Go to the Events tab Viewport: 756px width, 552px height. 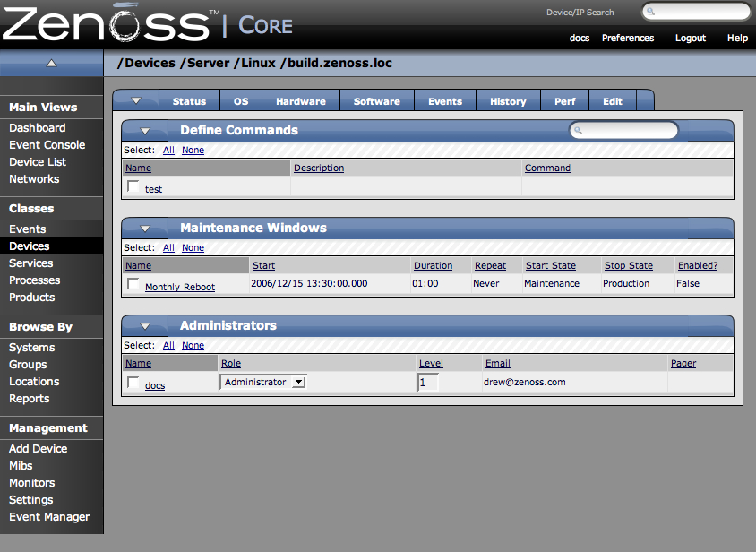(x=445, y=101)
